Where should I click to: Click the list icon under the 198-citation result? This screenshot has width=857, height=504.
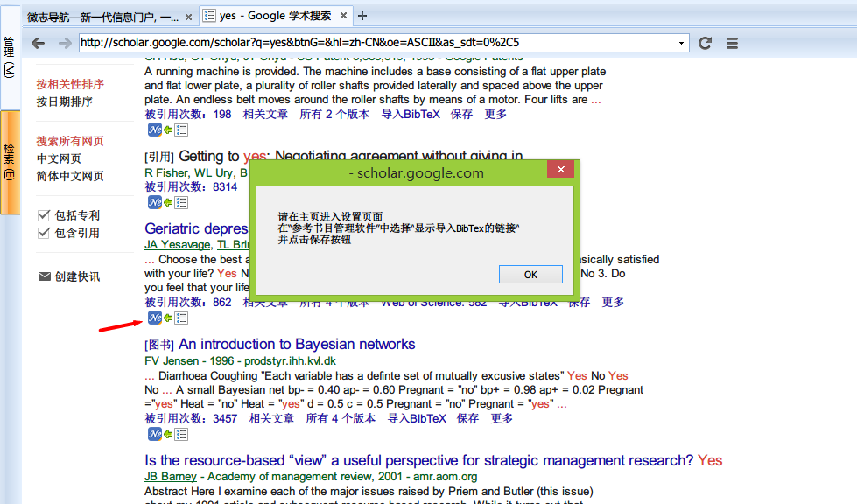181,130
